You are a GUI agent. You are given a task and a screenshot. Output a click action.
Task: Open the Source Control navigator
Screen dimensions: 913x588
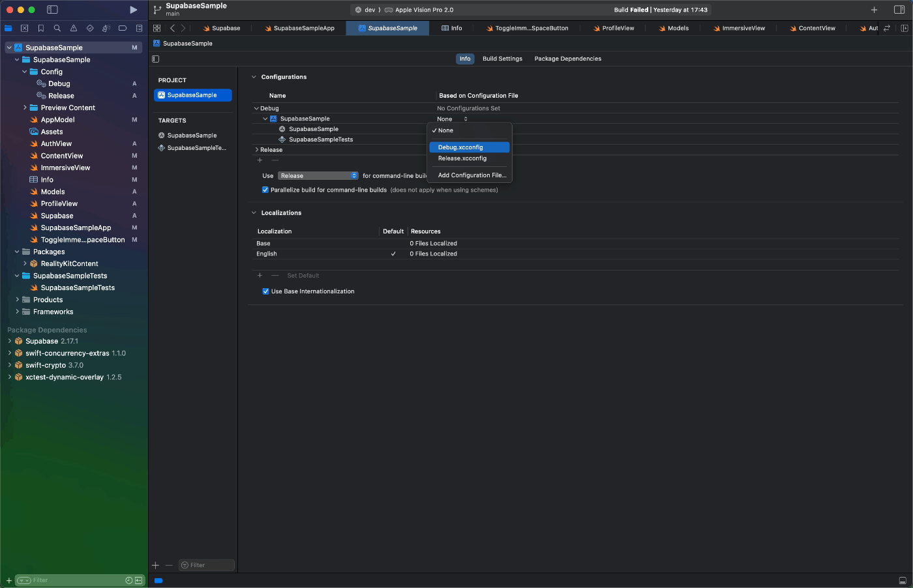click(x=25, y=28)
